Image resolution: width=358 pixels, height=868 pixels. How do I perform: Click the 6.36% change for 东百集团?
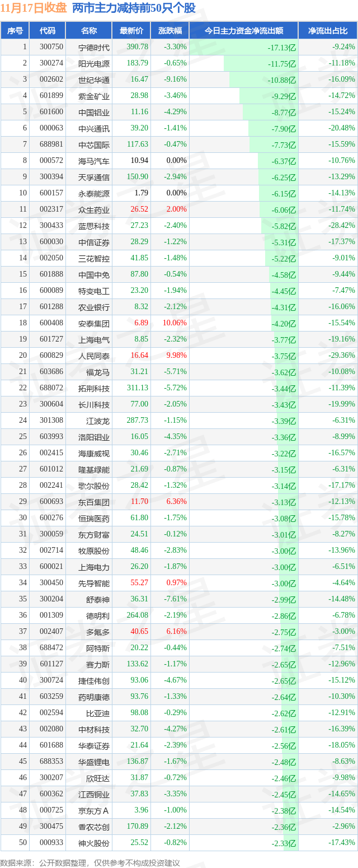click(176, 502)
